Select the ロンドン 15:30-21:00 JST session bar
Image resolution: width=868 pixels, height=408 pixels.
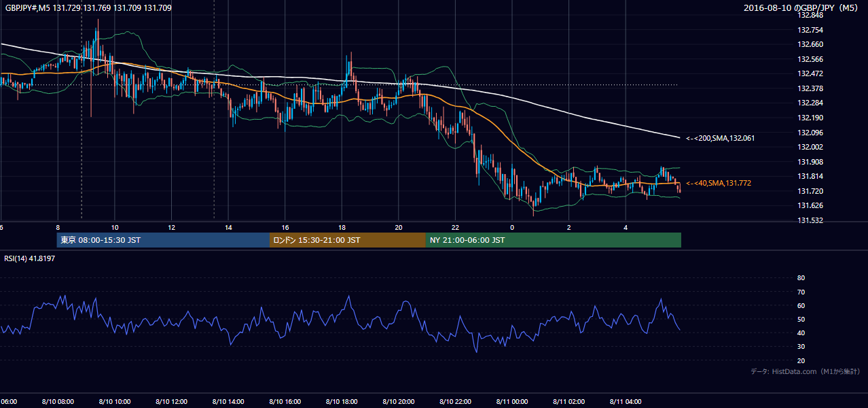347,240
